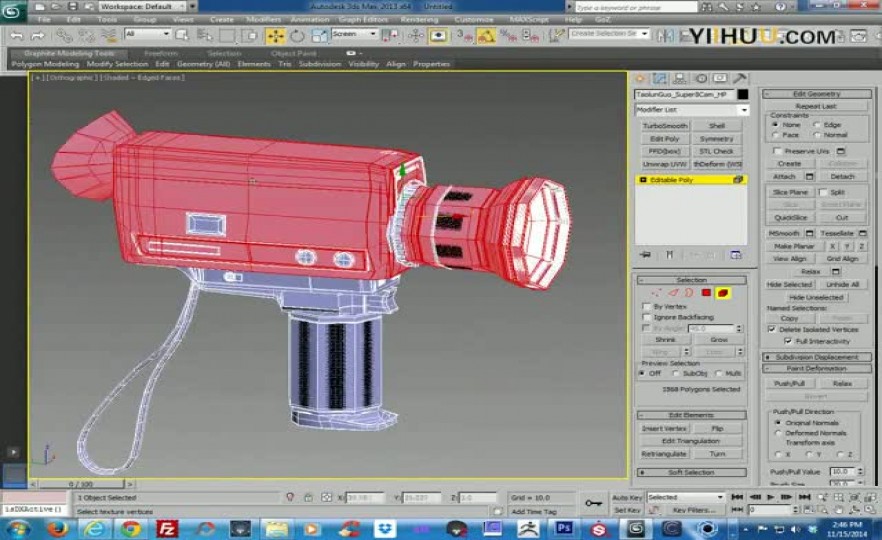Open FileZilla from the taskbar
Viewport: 882px width, 540px height.
tap(167, 528)
